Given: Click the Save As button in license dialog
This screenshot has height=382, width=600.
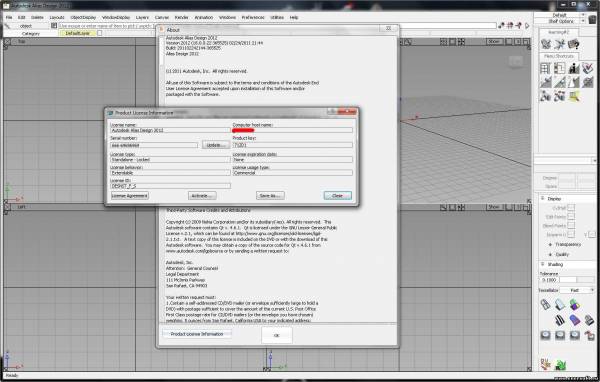Looking at the screenshot, I should point(270,196).
